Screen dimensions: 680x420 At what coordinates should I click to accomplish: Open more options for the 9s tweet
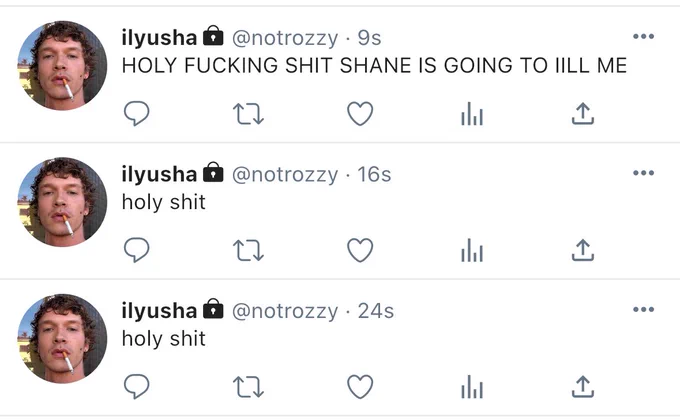[x=644, y=36]
